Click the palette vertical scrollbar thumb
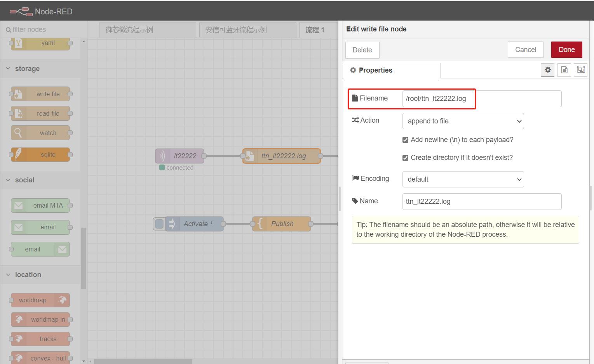This screenshot has width=594, height=364. click(x=84, y=258)
